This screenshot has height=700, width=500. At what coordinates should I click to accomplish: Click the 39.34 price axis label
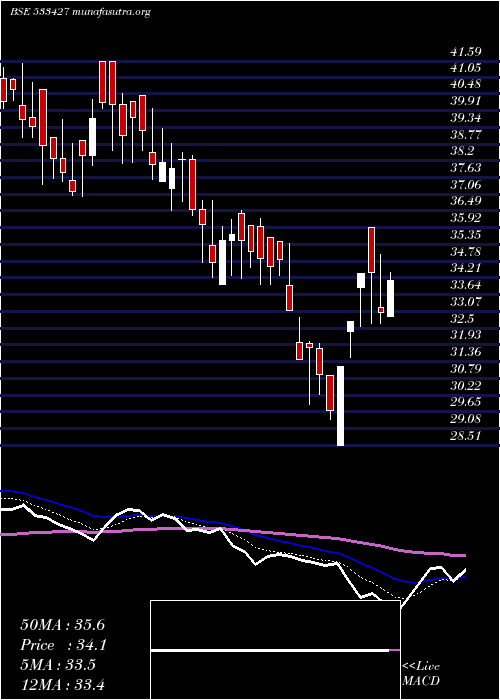point(466,118)
